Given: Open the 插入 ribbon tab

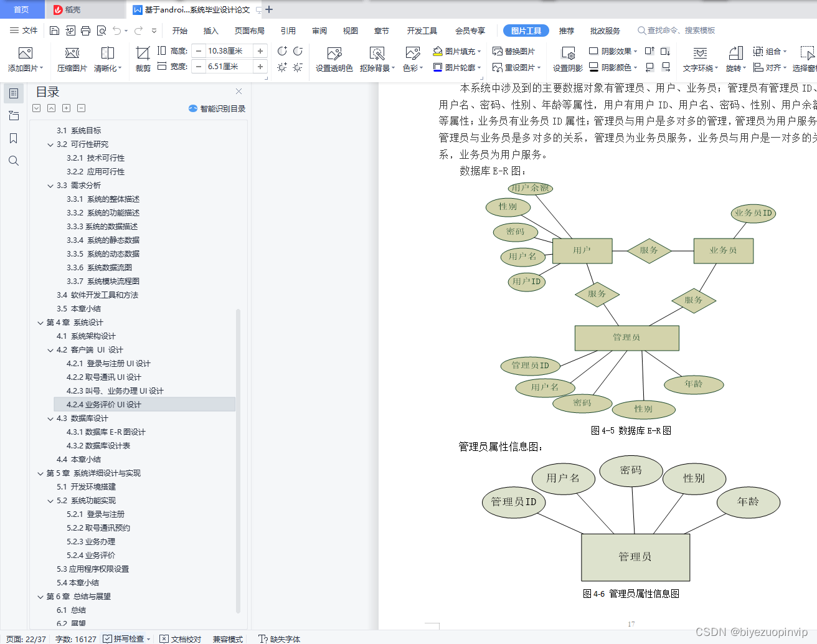Looking at the screenshot, I should pyautogui.click(x=211, y=31).
